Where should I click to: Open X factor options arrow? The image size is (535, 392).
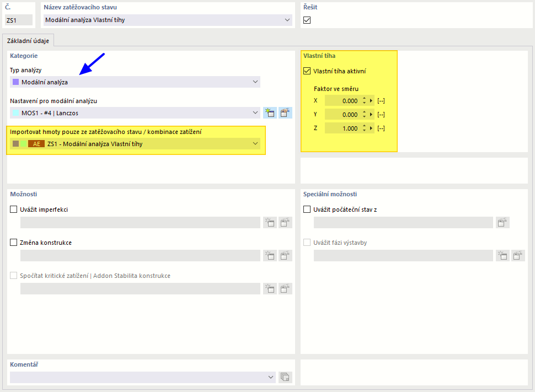(x=371, y=101)
